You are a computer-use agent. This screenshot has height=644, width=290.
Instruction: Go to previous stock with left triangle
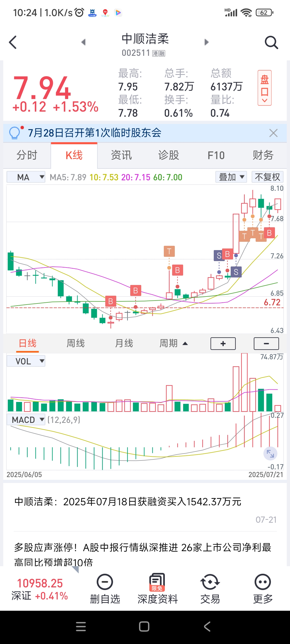(x=83, y=42)
